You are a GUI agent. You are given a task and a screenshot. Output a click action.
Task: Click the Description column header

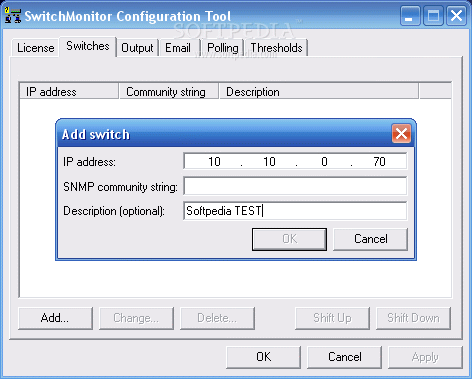318,92
